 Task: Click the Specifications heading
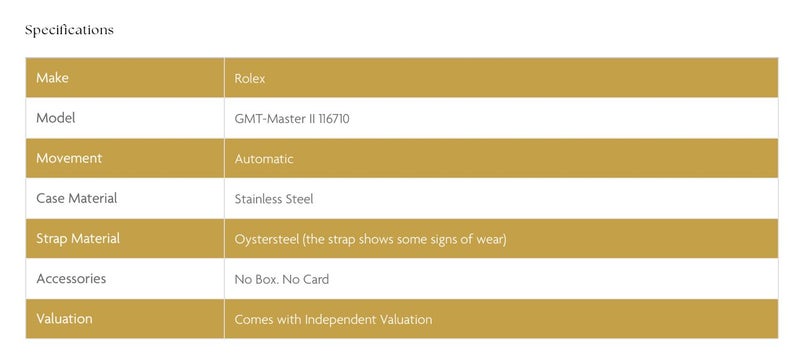click(x=69, y=31)
